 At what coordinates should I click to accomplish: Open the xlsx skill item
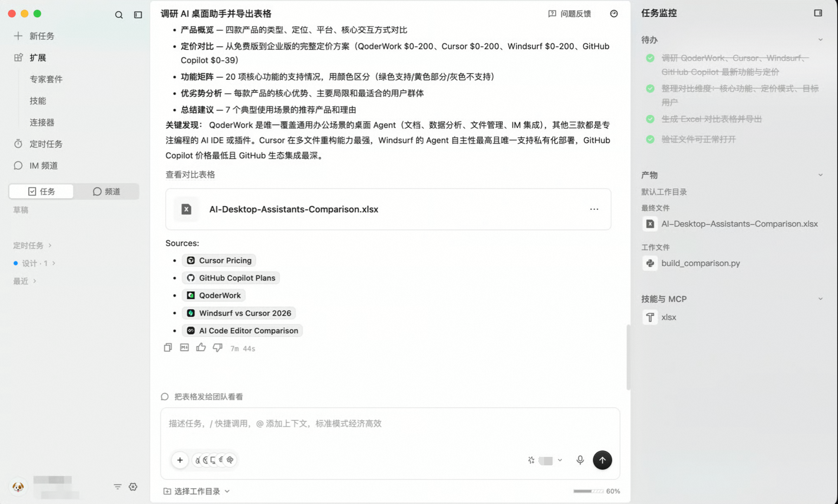(659, 317)
